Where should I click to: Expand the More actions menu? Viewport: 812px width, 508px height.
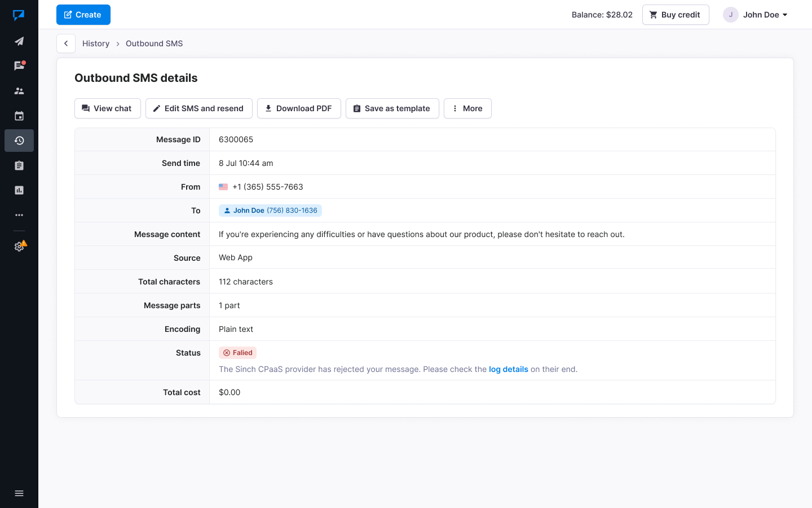(467, 108)
